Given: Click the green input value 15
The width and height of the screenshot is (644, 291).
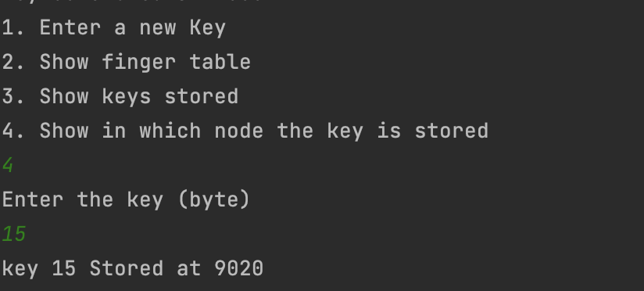Looking at the screenshot, I should pyautogui.click(x=14, y=234).
